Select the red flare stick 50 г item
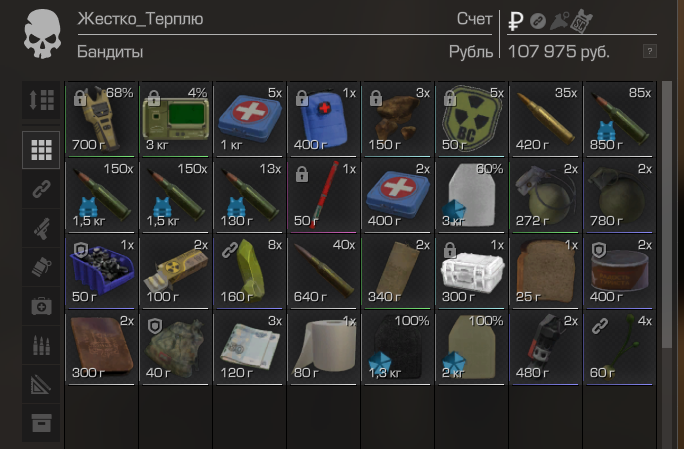684x449 pixels. click(323, 196)
